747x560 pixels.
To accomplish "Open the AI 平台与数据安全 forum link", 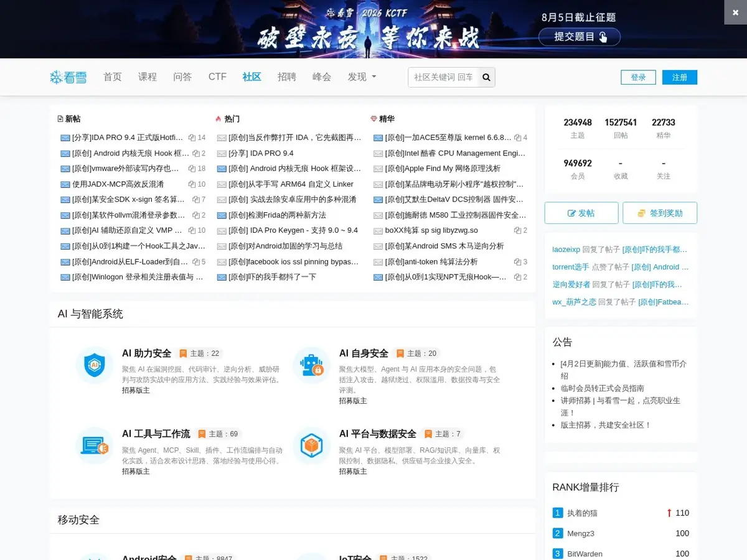I will click(377, 434).
